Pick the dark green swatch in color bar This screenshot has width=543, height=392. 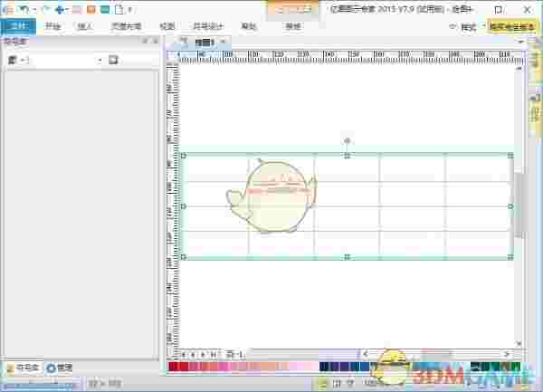[475, 367]
